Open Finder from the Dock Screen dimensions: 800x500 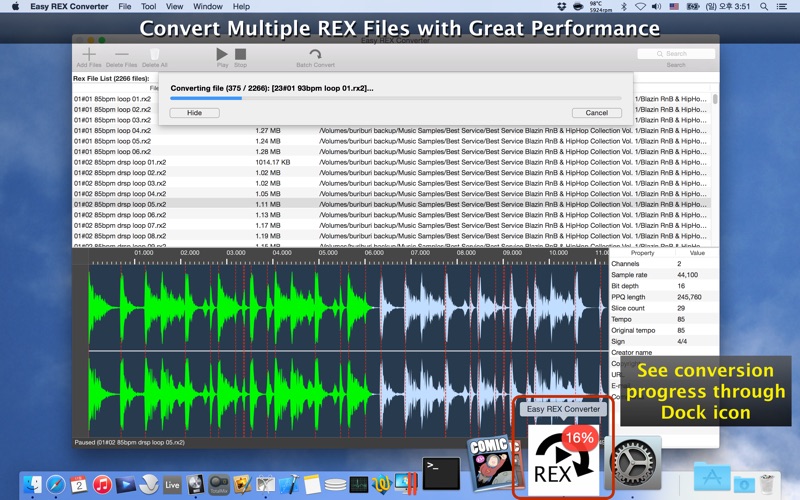click(32, 484)
